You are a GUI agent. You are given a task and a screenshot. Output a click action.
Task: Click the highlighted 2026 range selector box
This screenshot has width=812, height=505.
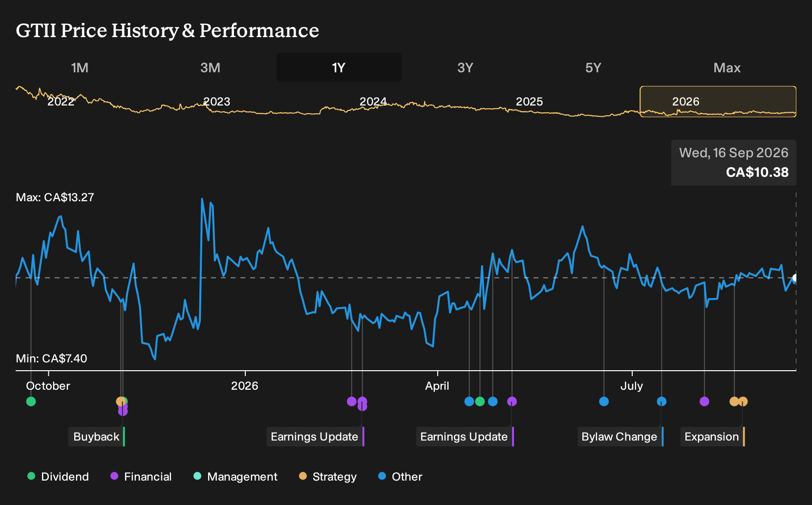718,102
